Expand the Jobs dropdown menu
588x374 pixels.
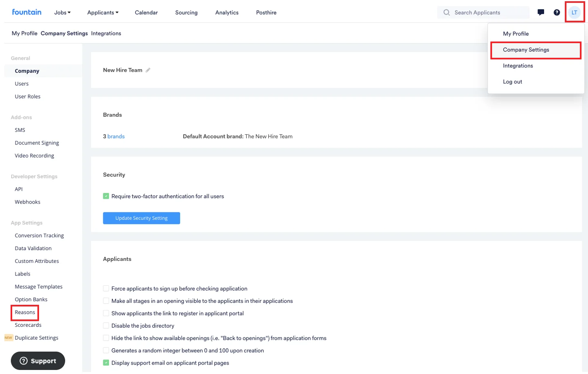click(63, 13)
